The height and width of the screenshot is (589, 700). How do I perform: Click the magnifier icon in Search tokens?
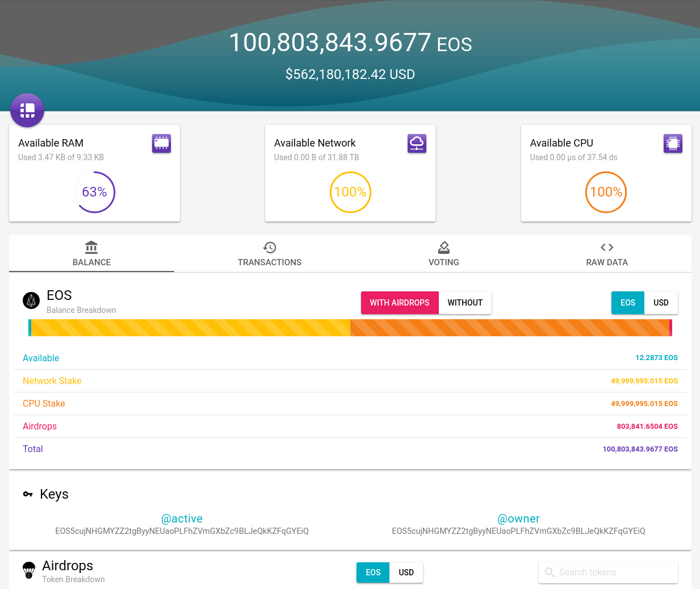[x=550, y=572]
